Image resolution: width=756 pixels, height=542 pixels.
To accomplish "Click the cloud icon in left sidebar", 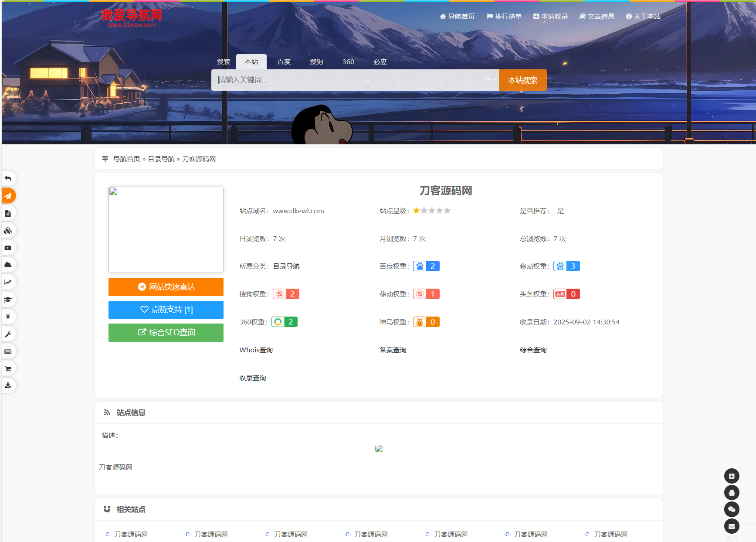I will tap(8, 265).
